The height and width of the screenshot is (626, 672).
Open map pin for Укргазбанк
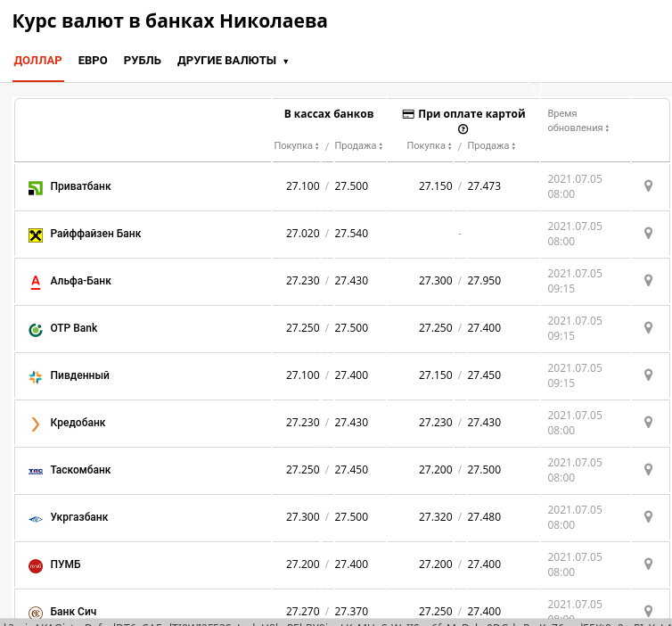(x=649, y=516)
